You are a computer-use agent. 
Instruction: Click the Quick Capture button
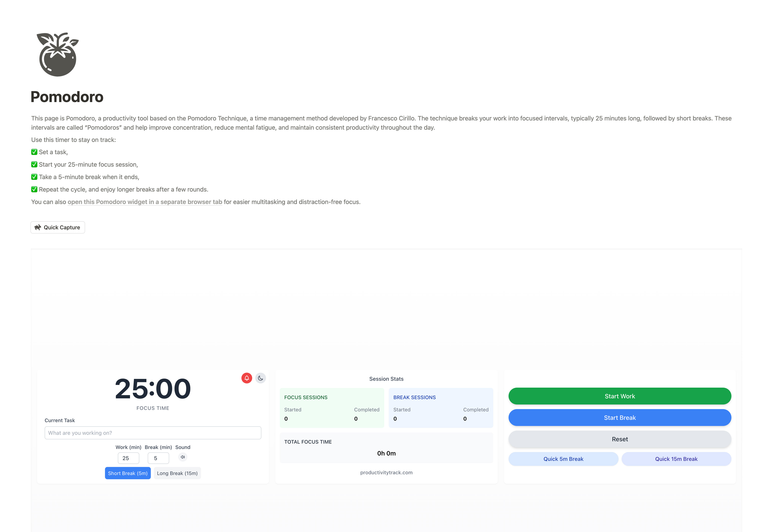point(58,227)
